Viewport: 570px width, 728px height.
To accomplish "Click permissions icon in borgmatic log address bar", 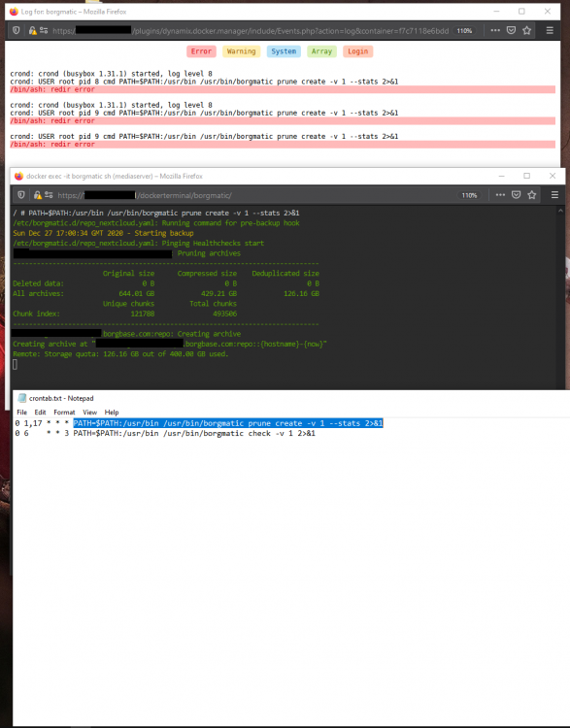I will click(x=44, y=31).
